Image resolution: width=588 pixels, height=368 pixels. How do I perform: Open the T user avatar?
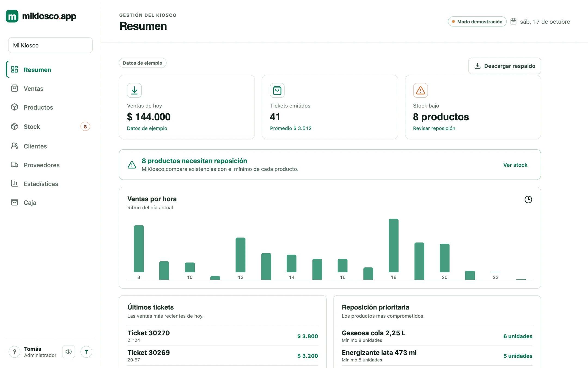tap(86, 352)
